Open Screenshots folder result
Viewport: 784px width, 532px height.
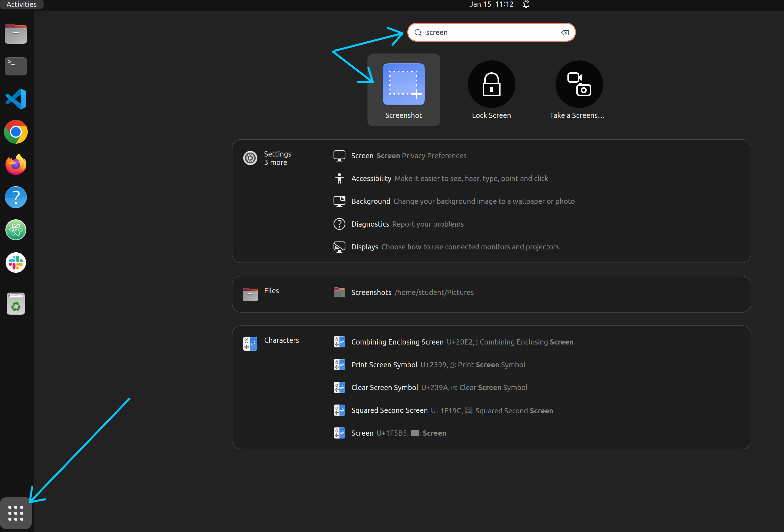pos(403,292)
